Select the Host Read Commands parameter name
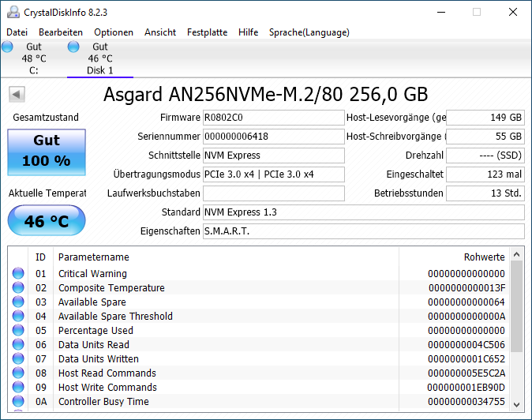The width and height of the screenshot is (532, 420). 107,373
